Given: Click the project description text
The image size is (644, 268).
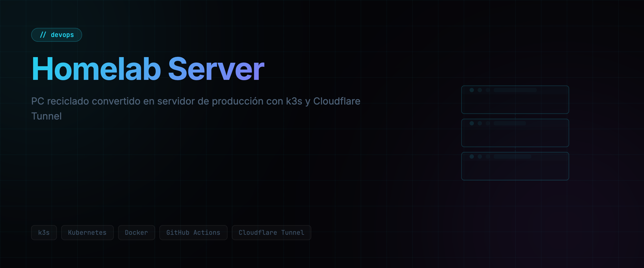Looking at the screenshot, I should pyautogui.click(x=196, y=109).
